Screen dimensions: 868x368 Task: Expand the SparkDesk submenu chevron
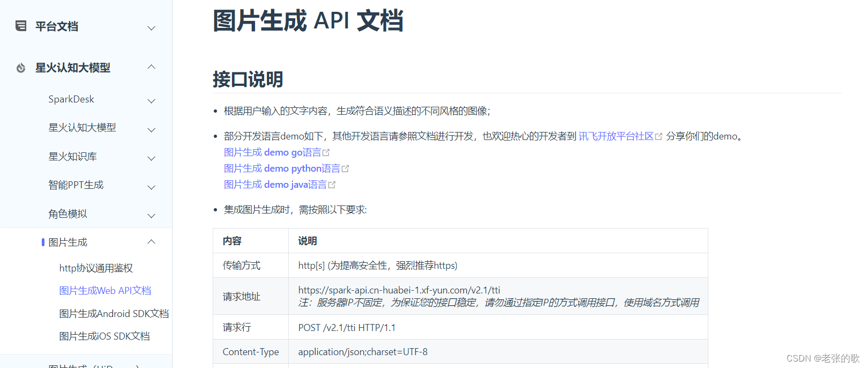[152, 101]
